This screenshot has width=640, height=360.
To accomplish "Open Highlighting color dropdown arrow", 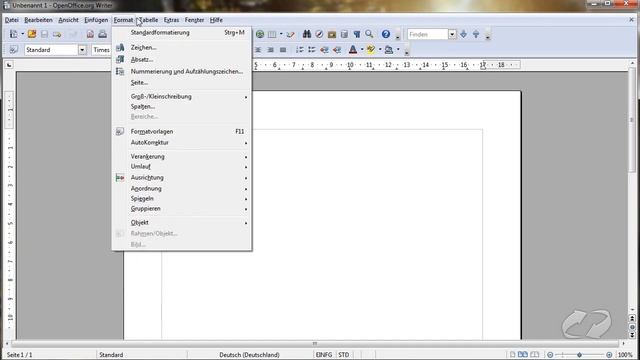I will [380, 50].
